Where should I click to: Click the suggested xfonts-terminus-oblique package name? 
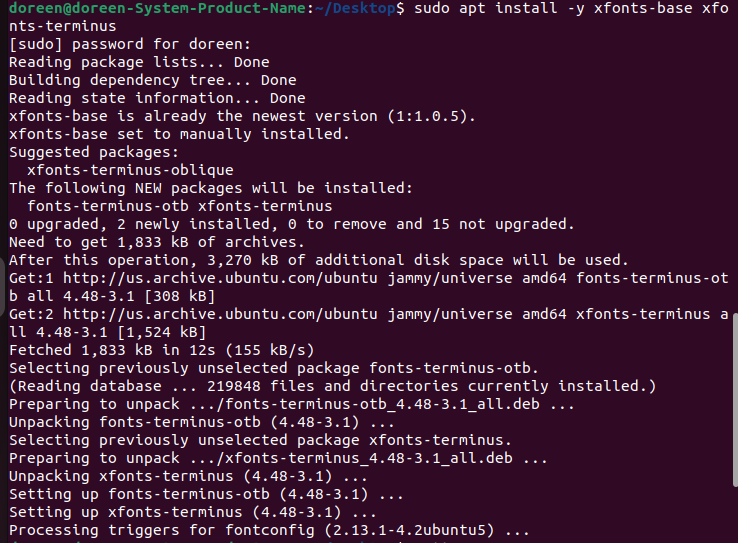tap(130, 170)
